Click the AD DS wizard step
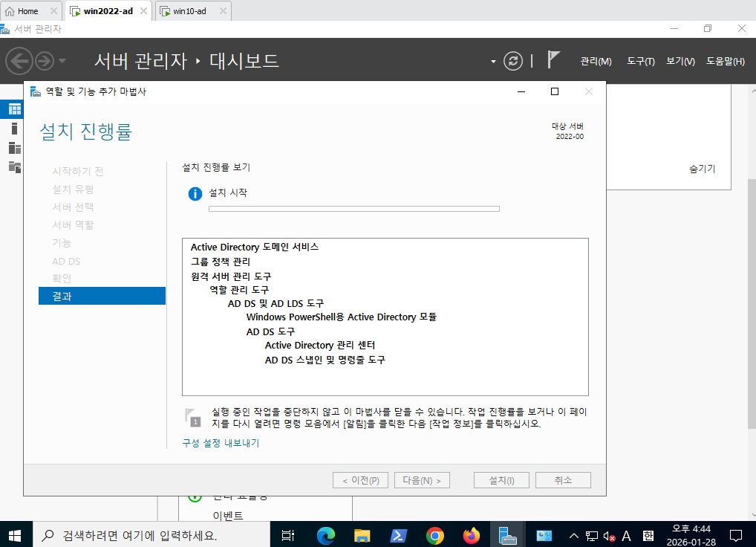 tap(66, 261)
